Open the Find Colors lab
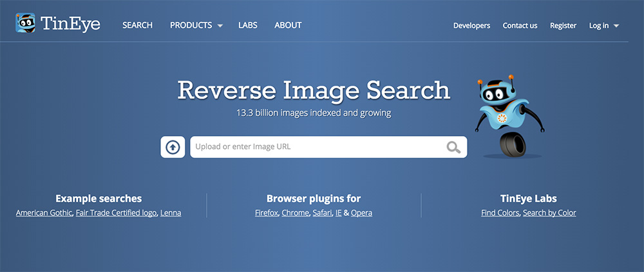This screenshot has height=272, width=644. pos(500,213)
